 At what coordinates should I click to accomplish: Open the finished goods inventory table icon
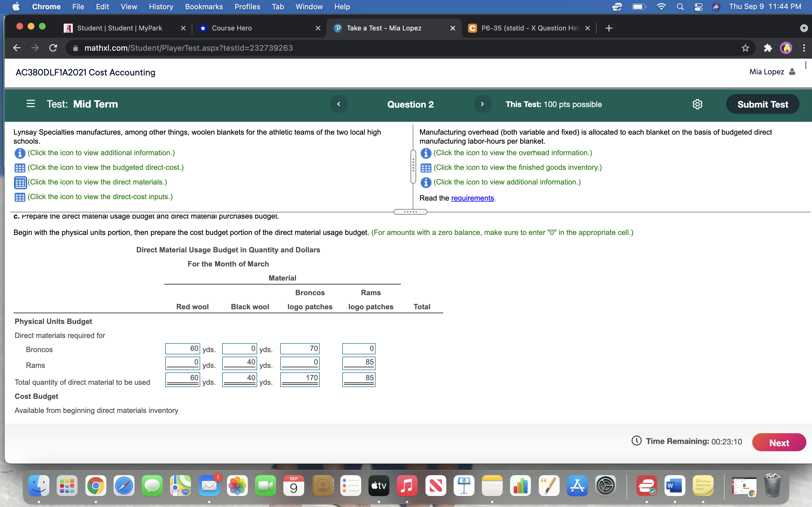[x=425, y=168]
